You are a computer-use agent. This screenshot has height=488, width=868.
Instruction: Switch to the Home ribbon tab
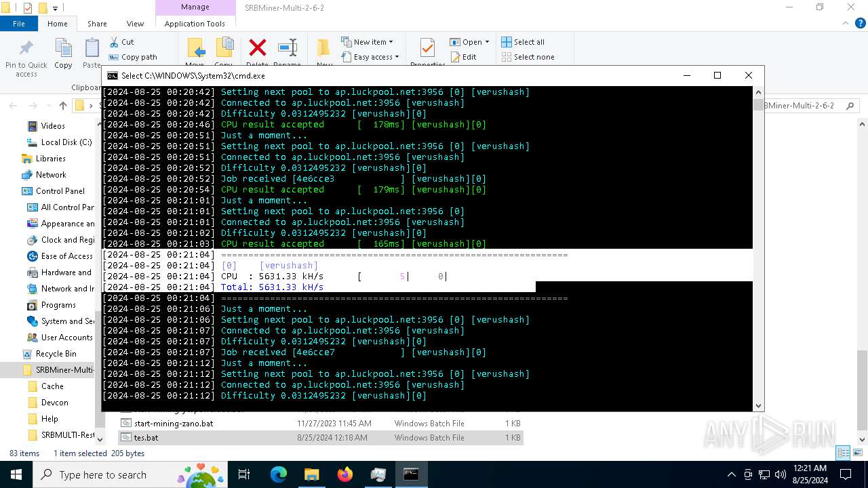[58, 23]
